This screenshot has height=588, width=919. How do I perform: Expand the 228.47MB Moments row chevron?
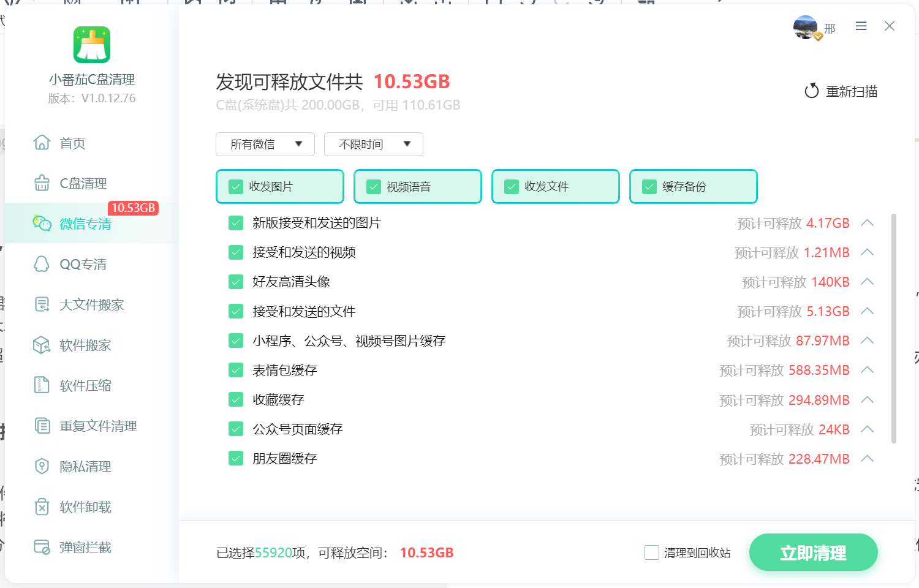click(x=867, y=458)
